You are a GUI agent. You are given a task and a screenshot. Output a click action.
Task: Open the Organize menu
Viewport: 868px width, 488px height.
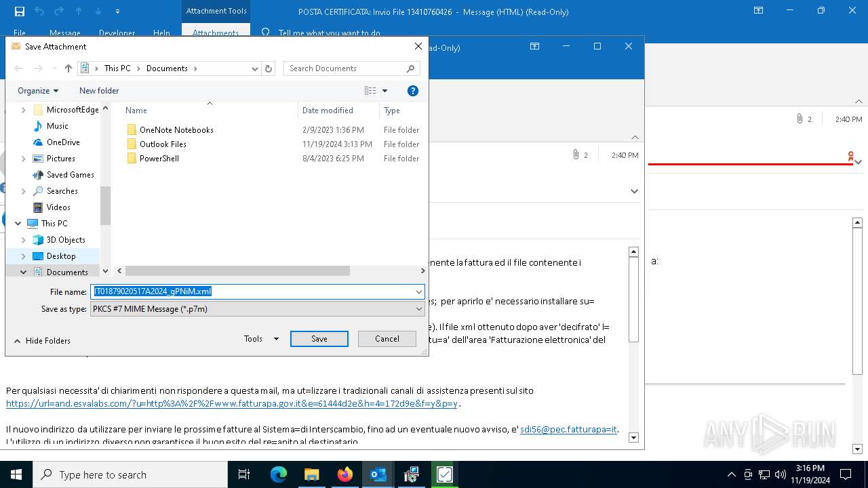click(x=38, y=91)
